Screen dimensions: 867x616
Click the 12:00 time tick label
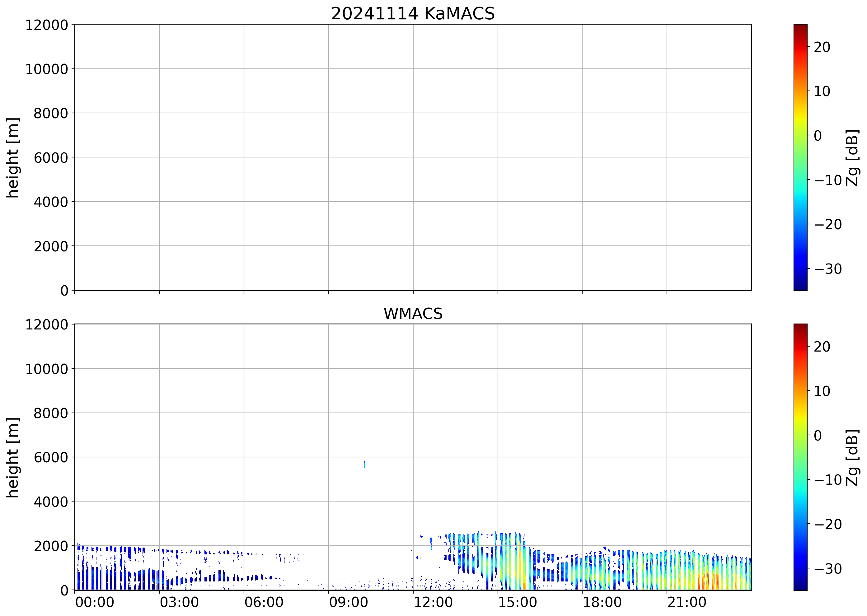[433, 602]
